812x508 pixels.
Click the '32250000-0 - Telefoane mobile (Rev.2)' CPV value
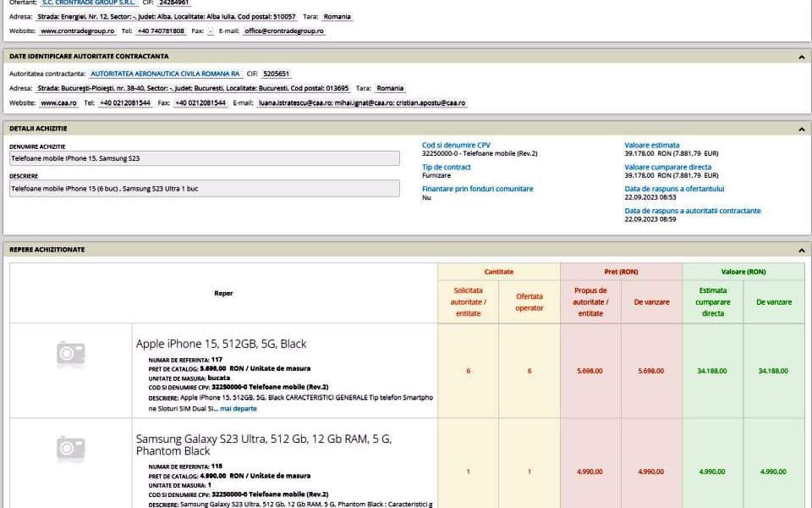(x=480, y=154)
